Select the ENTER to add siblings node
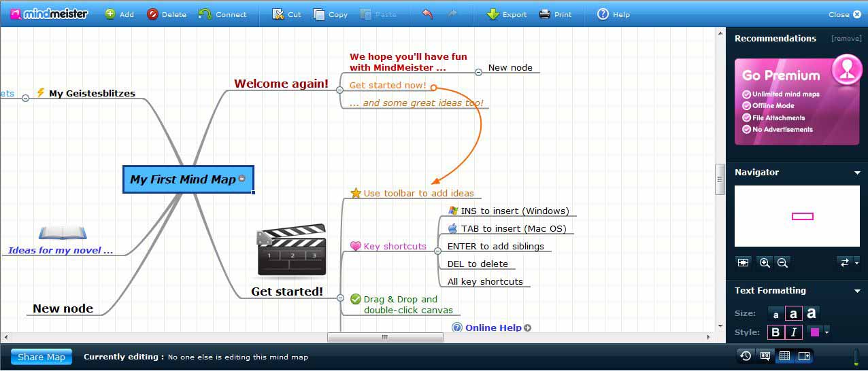The height and width of the screenshot is (371, 868). coord(496,247)
